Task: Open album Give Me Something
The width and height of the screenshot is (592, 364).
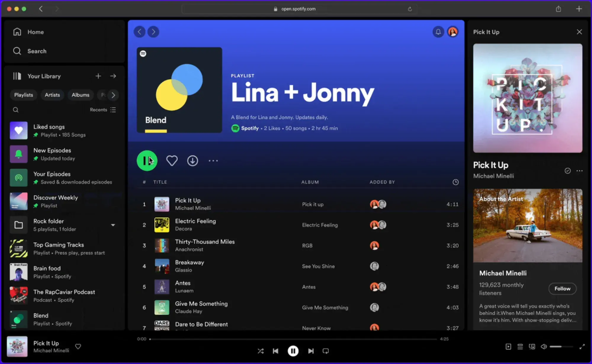Action: click(325, 307)
